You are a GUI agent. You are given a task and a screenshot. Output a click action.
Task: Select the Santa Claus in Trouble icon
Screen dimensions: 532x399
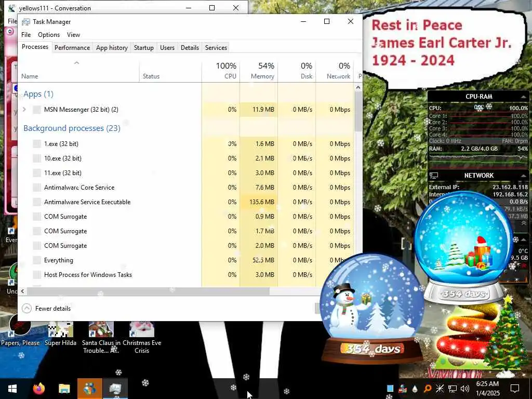[101, 338]
